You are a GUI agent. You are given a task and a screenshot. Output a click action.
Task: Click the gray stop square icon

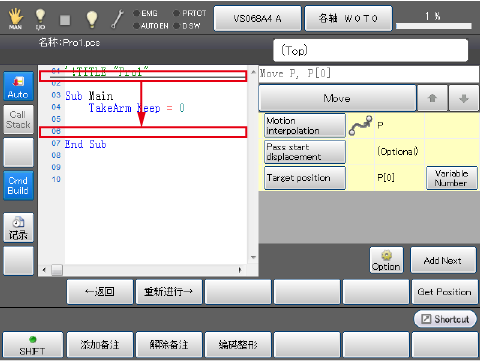click(x=65, y=20)
